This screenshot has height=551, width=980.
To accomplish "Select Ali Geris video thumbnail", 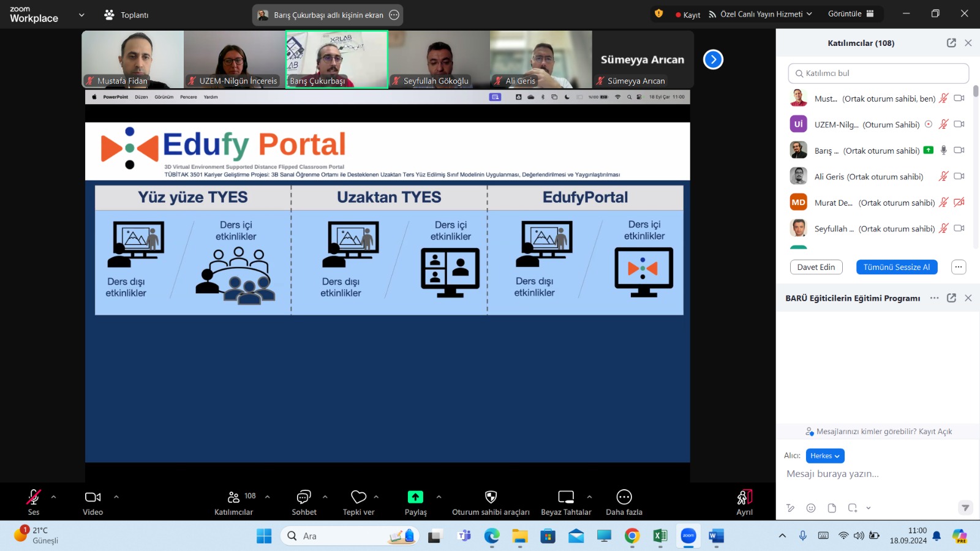I will (x=541, y=59).
